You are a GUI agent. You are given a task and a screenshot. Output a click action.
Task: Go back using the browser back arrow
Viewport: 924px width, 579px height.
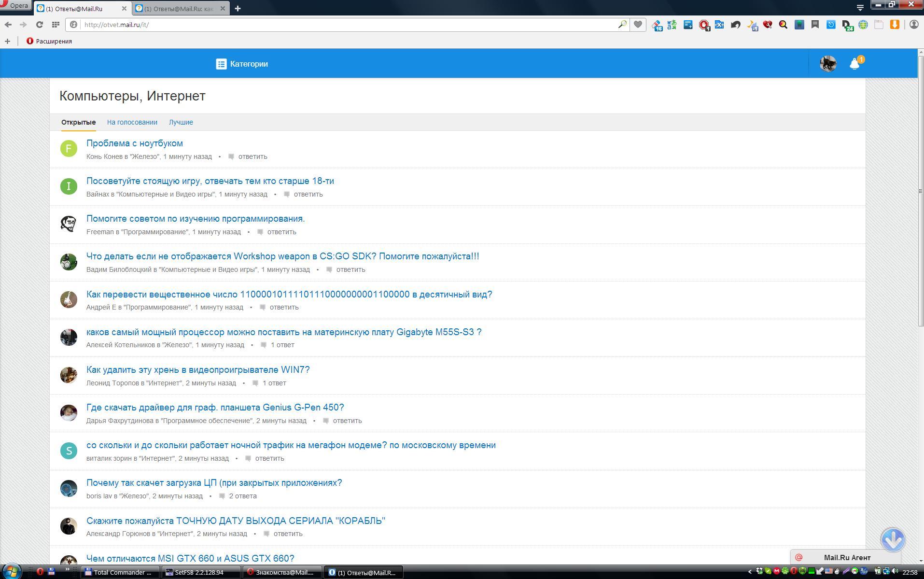[x=8, y=25]
